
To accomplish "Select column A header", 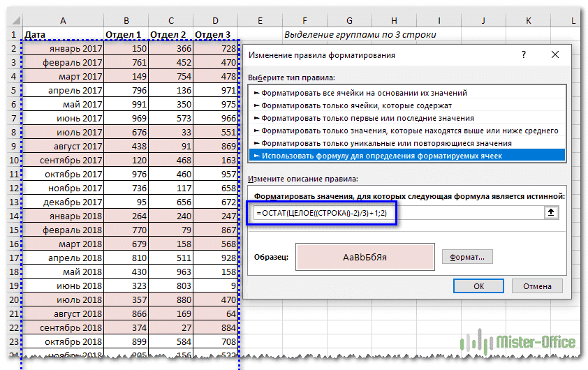I will (x=63, y=21).
